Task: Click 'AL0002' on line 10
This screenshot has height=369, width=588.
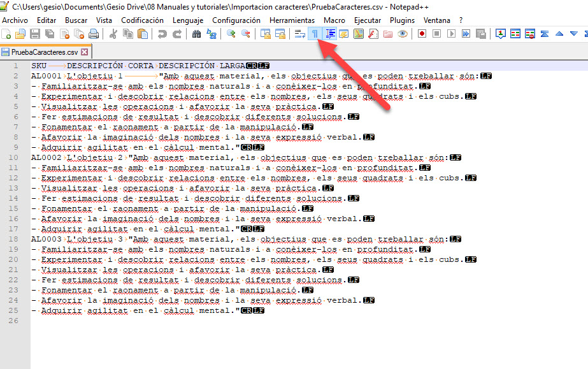Action: coord(46,157)
